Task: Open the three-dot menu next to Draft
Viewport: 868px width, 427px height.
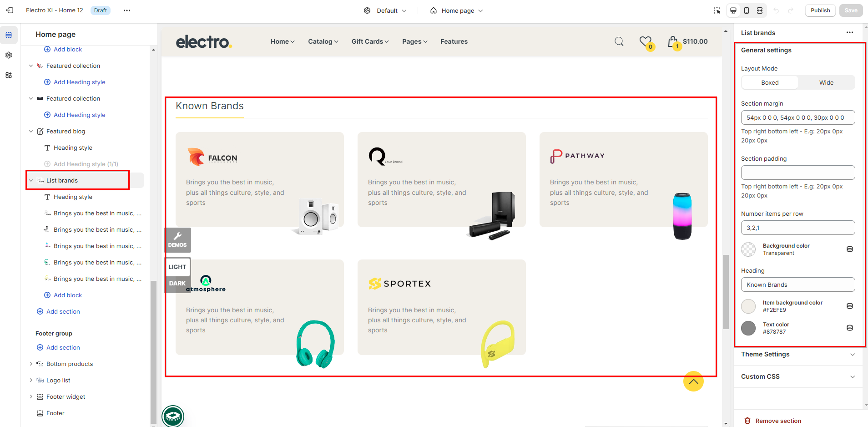Action: pyautogui.click(x=127, y=10)
